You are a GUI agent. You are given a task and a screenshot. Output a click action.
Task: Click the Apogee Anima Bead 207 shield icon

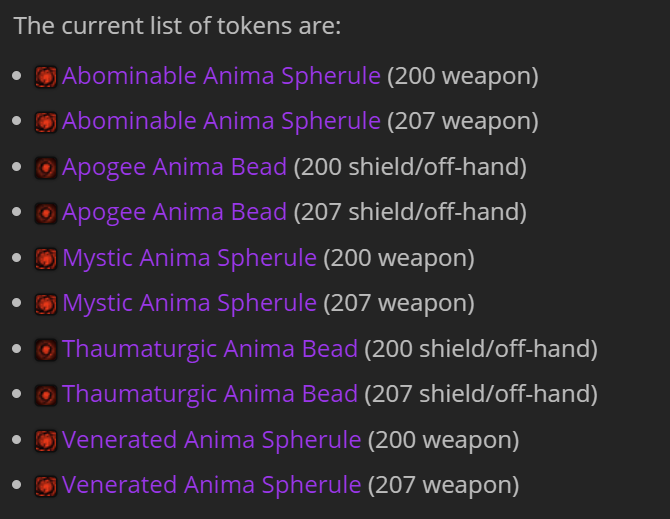[46, 213]
